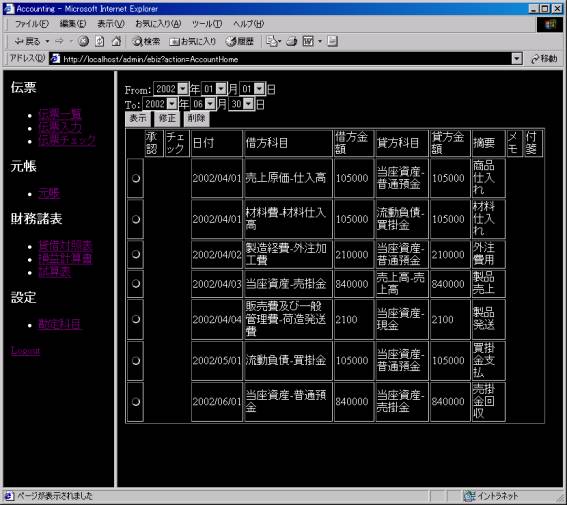The image size is (567, 505).
Task: Expand the To month dropdown showing 06
Action: pos(210,104)
